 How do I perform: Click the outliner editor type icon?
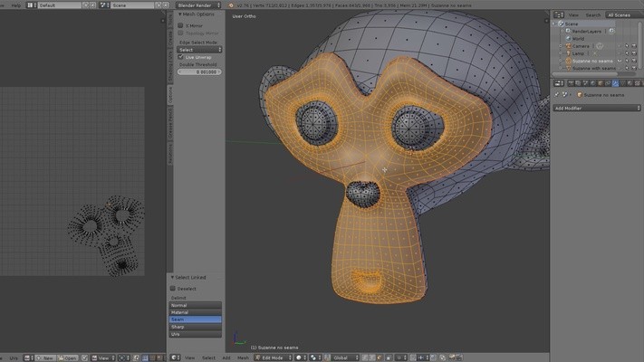[x=559, y=14]
